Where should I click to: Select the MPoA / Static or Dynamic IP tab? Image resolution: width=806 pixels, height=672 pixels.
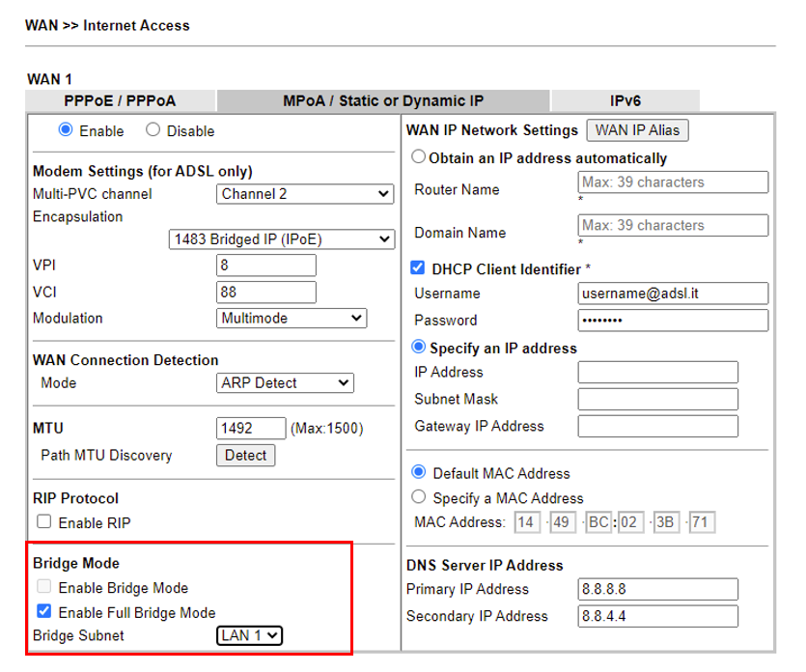tap(383, 100)
